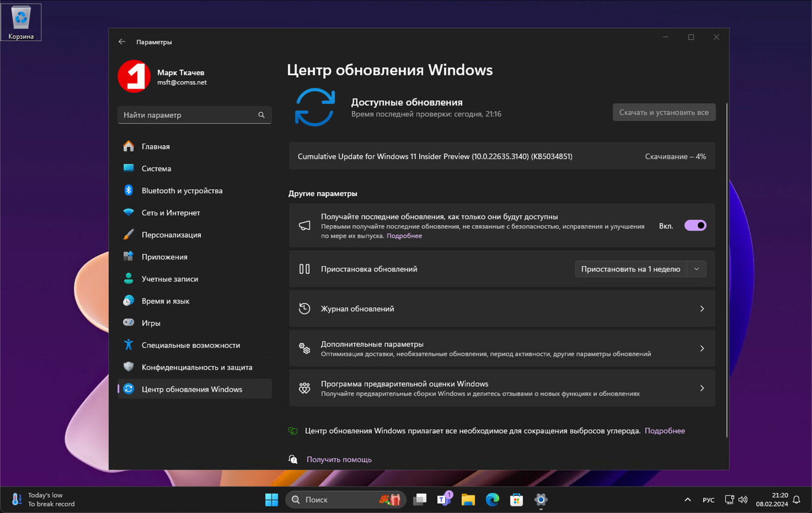Click the back arrow in Параметры window
This screenshot has height=513, width=812.
[x=122, y=42]
